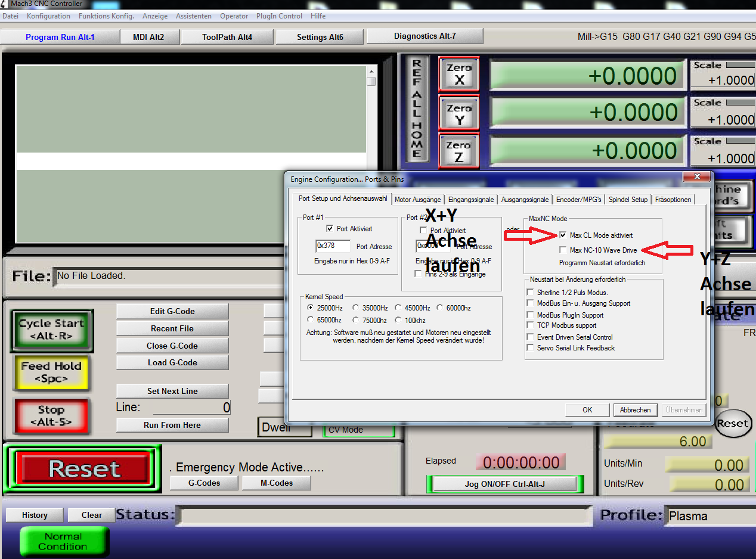Switch to Settings Alt6 screen
The width and height of the screenshot is (756, 559).
point(320,37)
